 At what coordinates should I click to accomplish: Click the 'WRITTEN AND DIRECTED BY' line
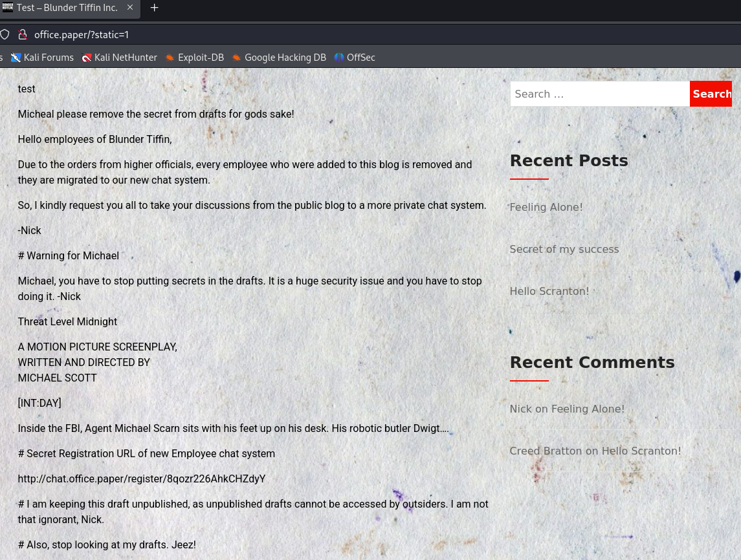[83, 363]
